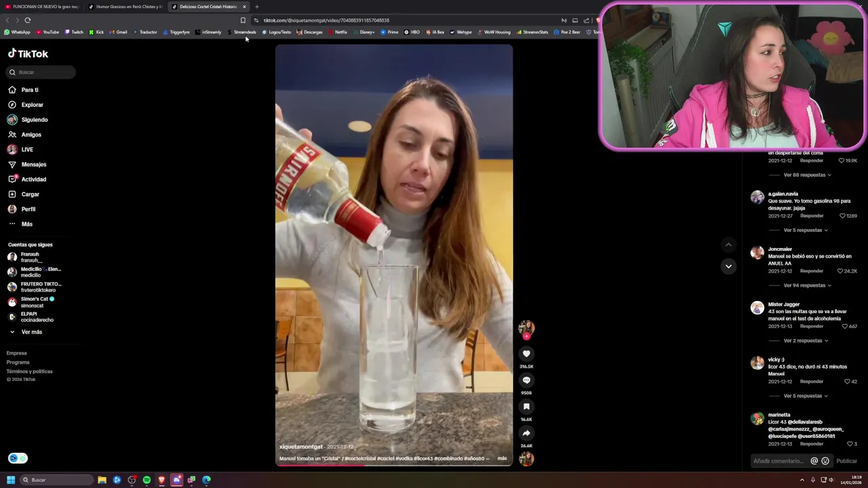This screenshot has height=488, width=868.
Task: Open video comments via speech bubble icon
Action: pyautogui.click(x=526, y=380)
